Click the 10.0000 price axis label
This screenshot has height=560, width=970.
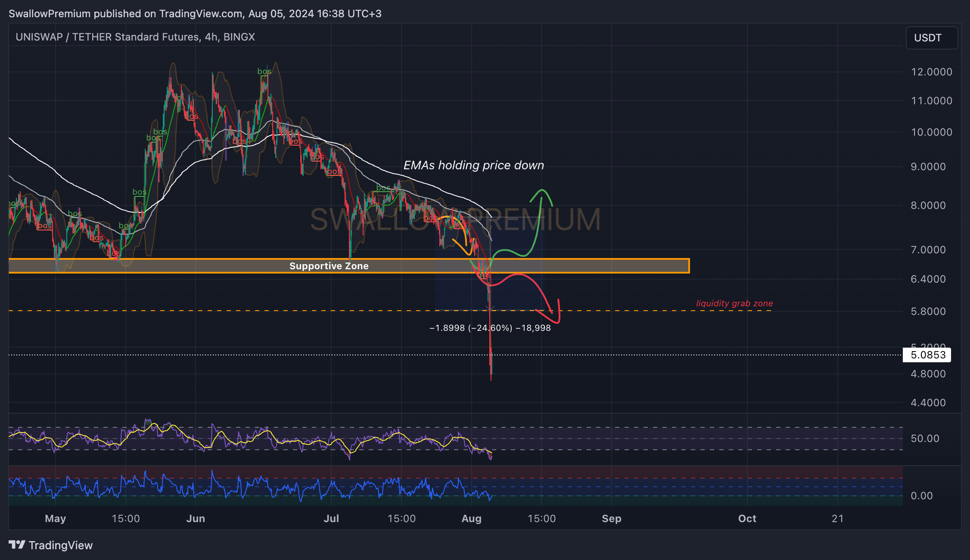(x=932, y=132)
